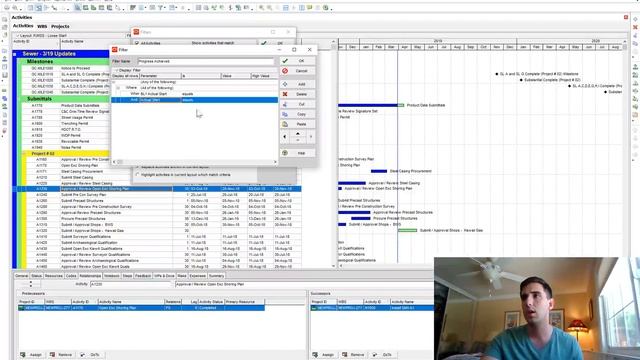
Task: Click the 'Steel Casing Procurement' Gantt bar
Action: pyautogui.click(x=379, y=171)
